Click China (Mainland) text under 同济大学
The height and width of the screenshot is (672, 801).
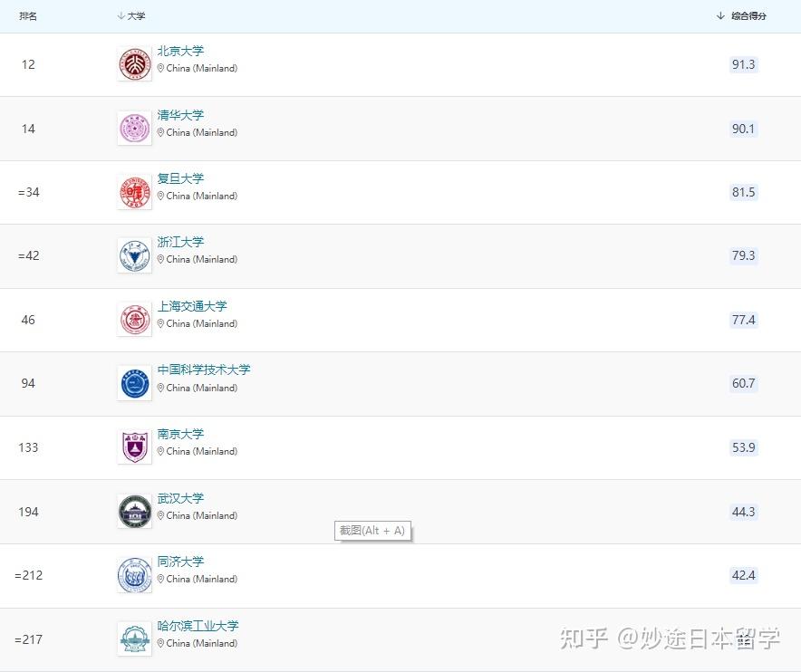pos(202,579)
